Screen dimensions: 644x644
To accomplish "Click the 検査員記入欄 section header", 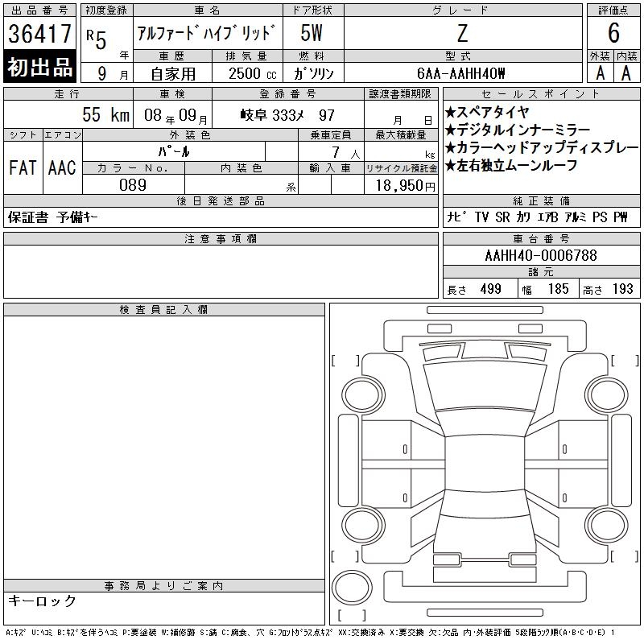I will (x=163, y=310).
